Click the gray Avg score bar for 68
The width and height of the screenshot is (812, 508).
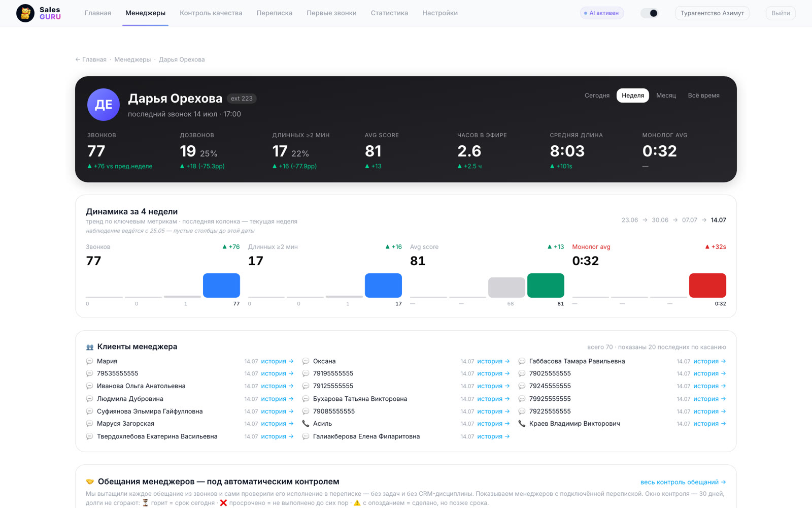pos(506,288)
